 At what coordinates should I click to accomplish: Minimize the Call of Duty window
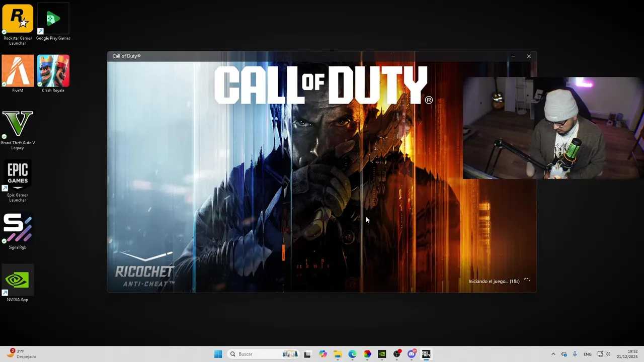click(x=513, y=56)
